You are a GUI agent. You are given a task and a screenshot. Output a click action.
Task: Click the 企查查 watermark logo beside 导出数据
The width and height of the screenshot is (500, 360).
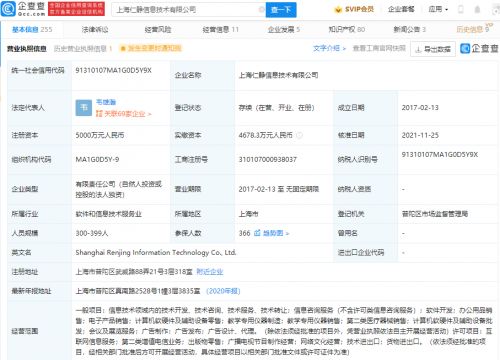[479, 48]
